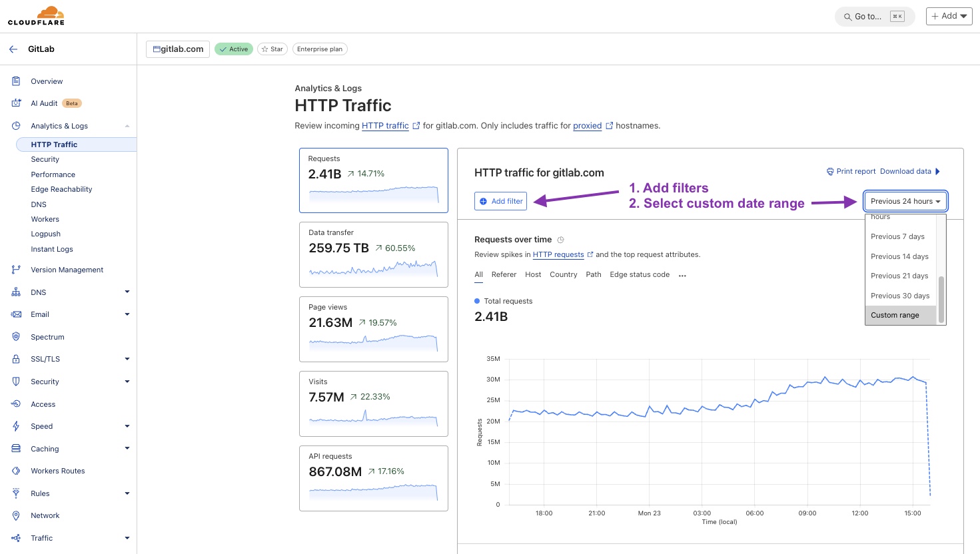Image resolution: width=980 pixels, height=554 pixels.
Task: Open the Go to search box
Action: coord(875,17)
